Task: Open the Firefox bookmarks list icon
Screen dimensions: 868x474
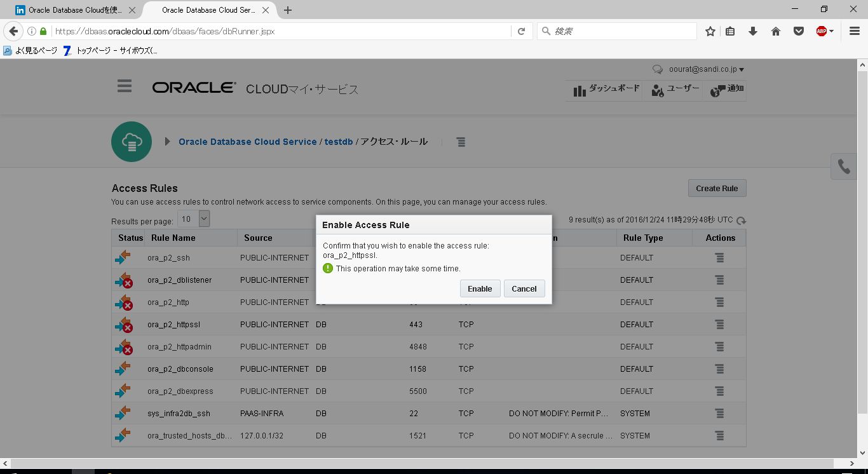Action: 730,31
